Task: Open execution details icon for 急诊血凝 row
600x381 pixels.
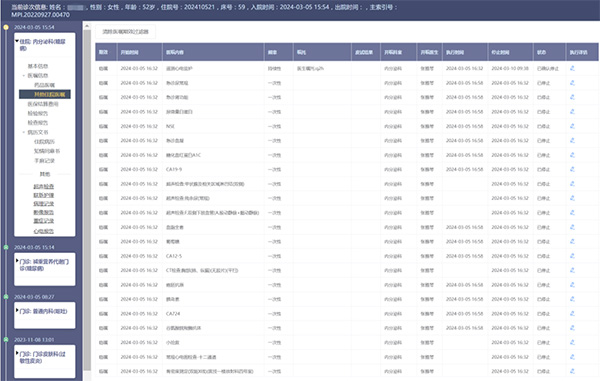Action: tap(572, 140)
